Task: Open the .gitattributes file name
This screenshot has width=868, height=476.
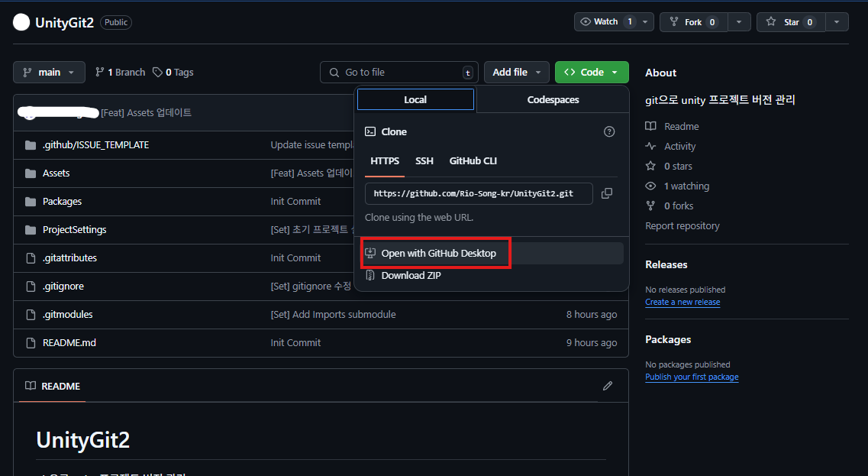Action: (69, 258)
